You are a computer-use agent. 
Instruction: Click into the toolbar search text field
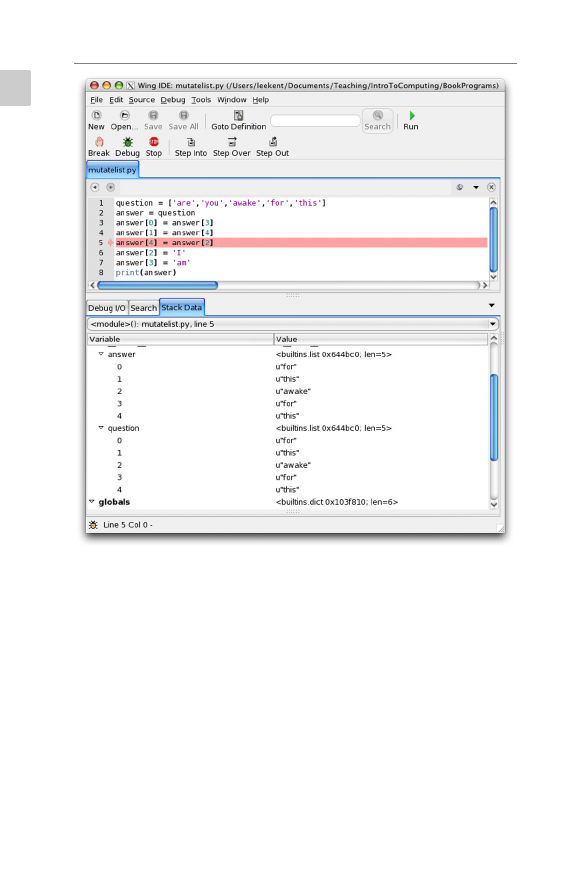[x=315, y=121]
